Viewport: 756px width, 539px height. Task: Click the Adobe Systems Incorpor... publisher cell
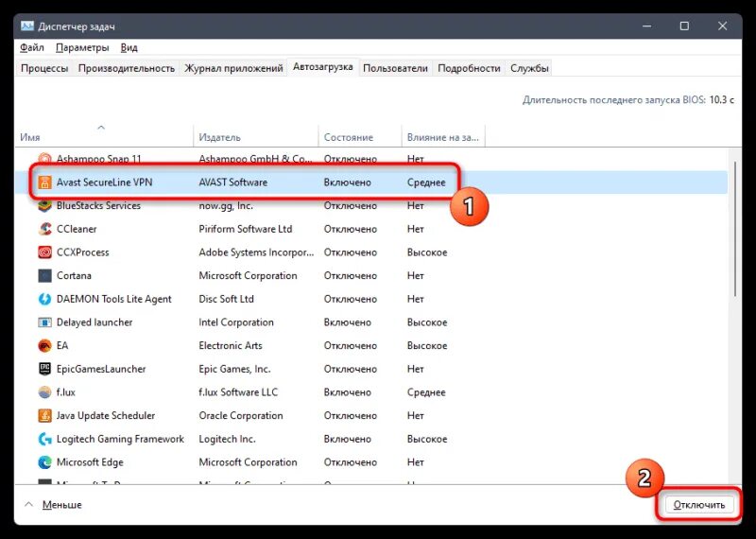click(256, 252)
